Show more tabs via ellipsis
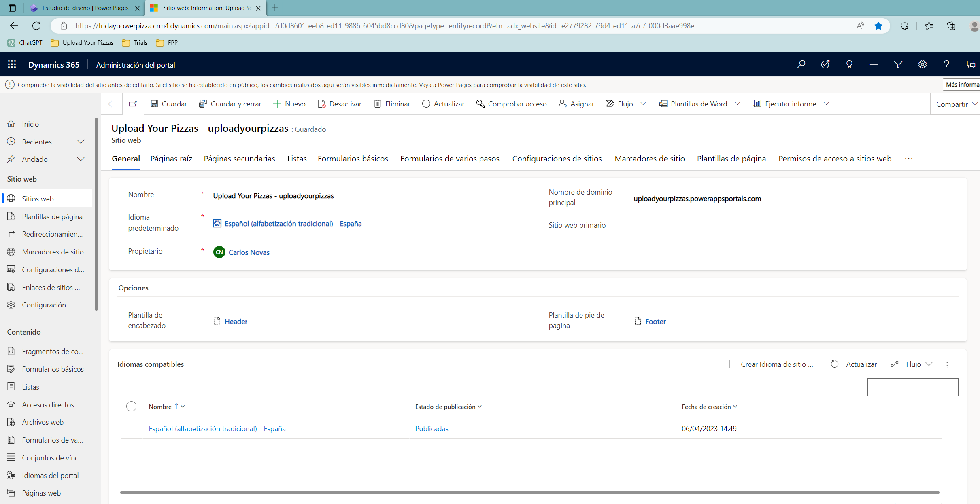Screen dimensions: 980x504 click(909, 159)
